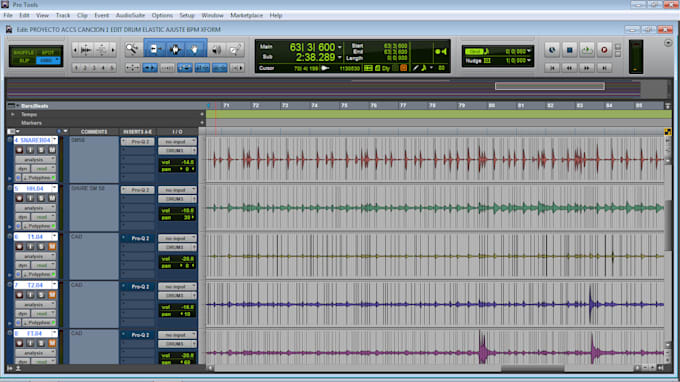Image resolution: width=680 pixels, height=382 pixels.
Task: Unmute the T1.04 track
Action: pyautogui.click(x=52, y=246)
